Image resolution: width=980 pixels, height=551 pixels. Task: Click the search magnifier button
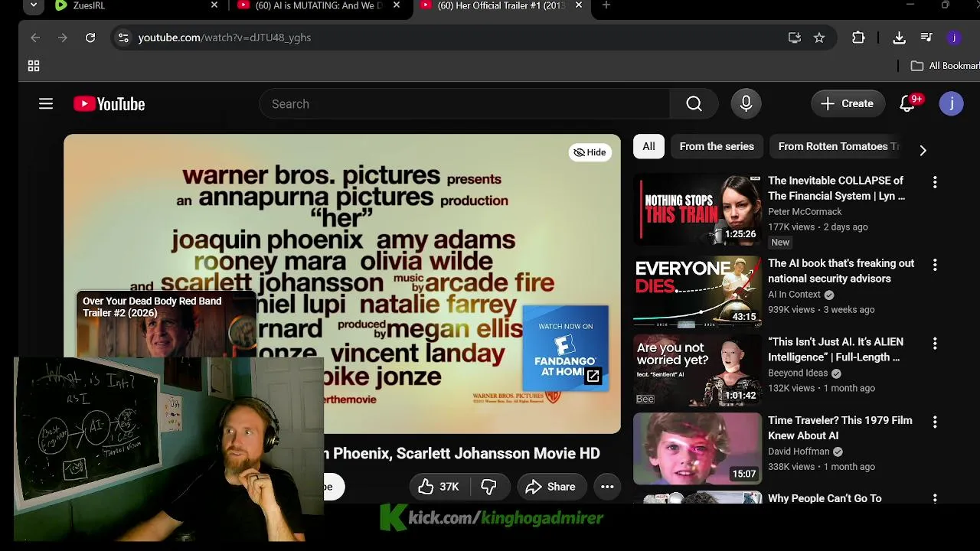pos(694,104)
